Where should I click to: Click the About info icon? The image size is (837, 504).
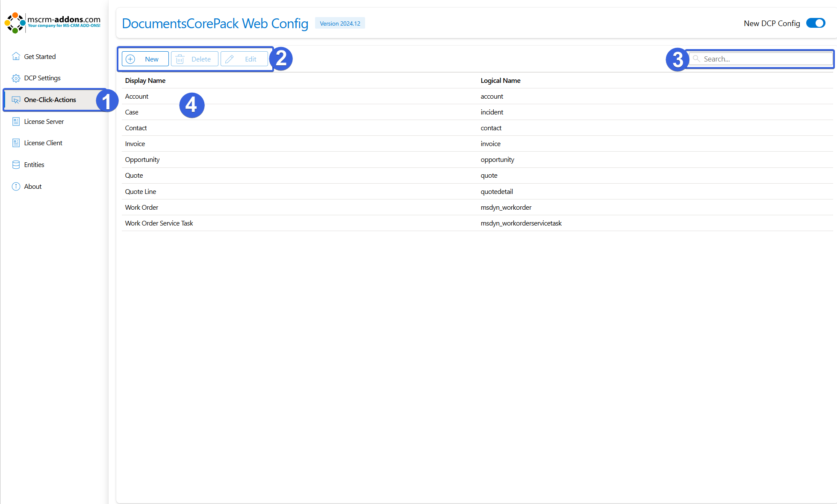[x=16, y=187]
